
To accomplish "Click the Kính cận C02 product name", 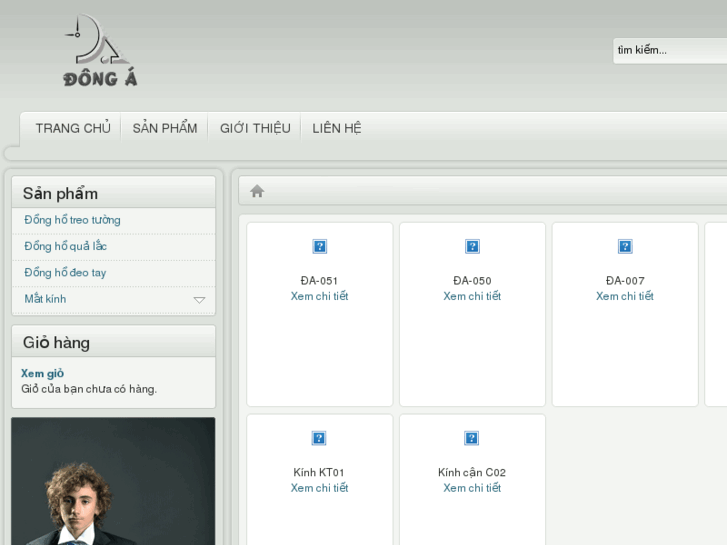I will [x=472, y=473].
